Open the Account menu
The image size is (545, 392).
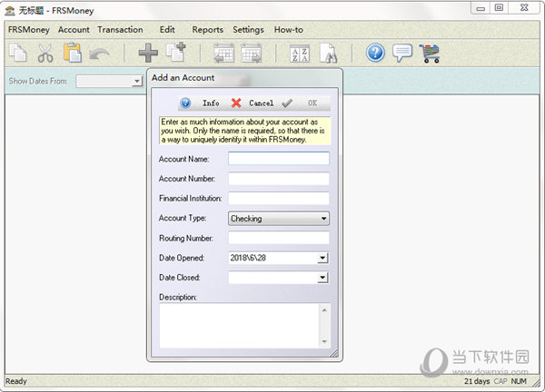pos(74,30)
